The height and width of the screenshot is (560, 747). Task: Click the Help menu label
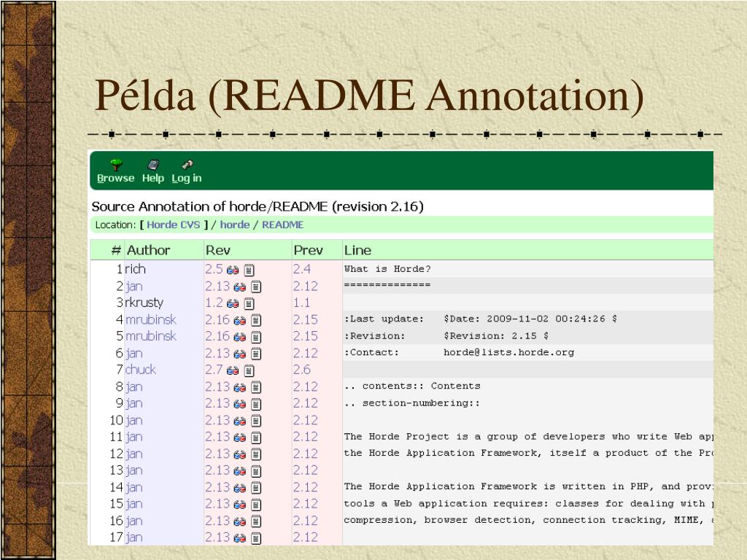point(153,178)
